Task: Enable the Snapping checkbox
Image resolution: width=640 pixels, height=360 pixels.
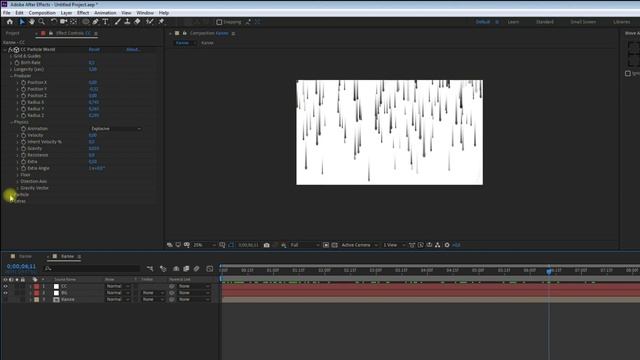Action: click(x=219, y=22)
